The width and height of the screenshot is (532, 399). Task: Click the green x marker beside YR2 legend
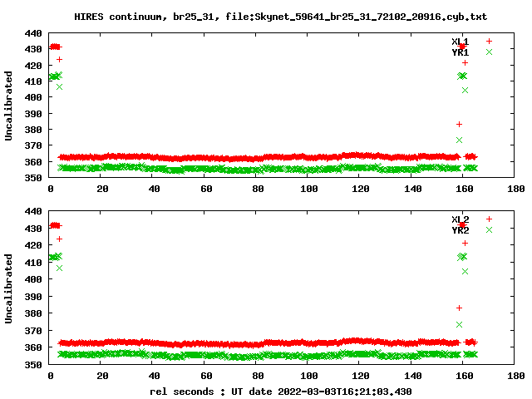(x=489, y=229)
